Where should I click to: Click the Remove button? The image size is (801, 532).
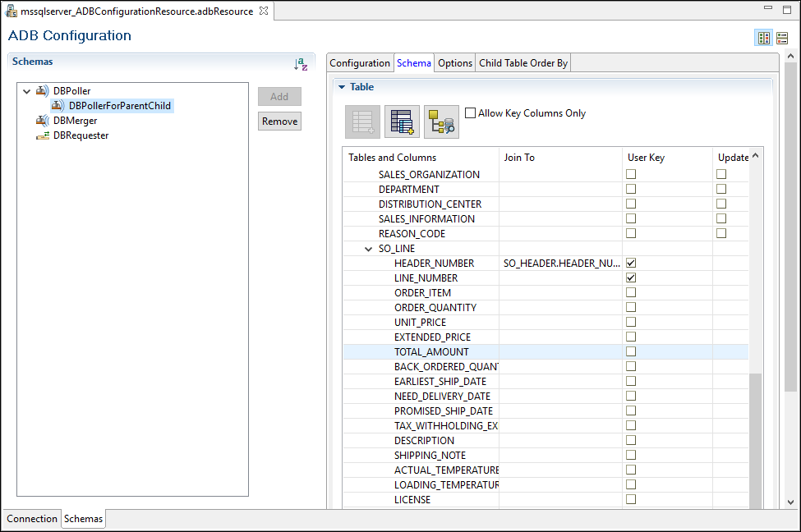coord(279,122)
